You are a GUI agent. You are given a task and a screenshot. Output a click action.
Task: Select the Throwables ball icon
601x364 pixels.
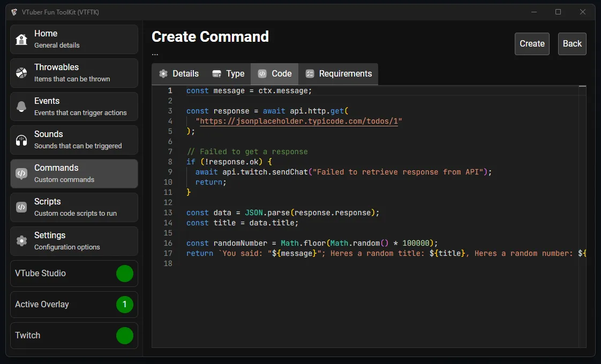tap(21, 73)
